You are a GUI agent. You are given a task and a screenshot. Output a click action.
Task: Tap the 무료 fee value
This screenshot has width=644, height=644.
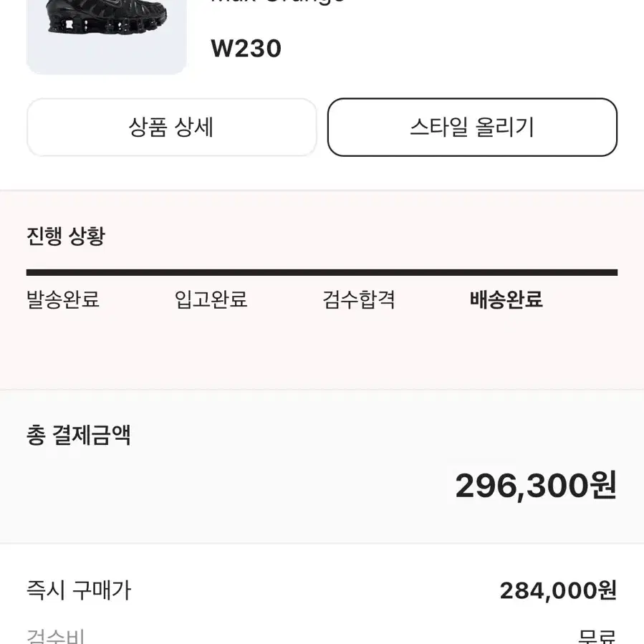597,636
